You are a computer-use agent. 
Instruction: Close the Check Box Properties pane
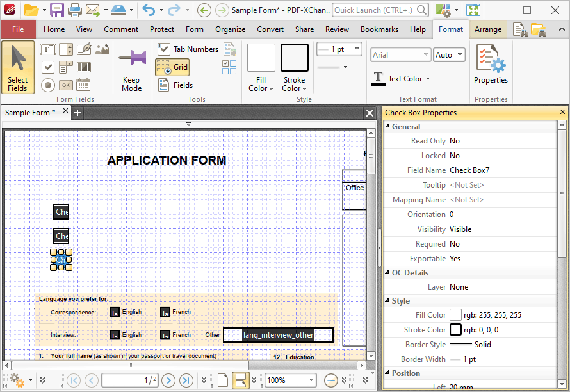[562, 112]
